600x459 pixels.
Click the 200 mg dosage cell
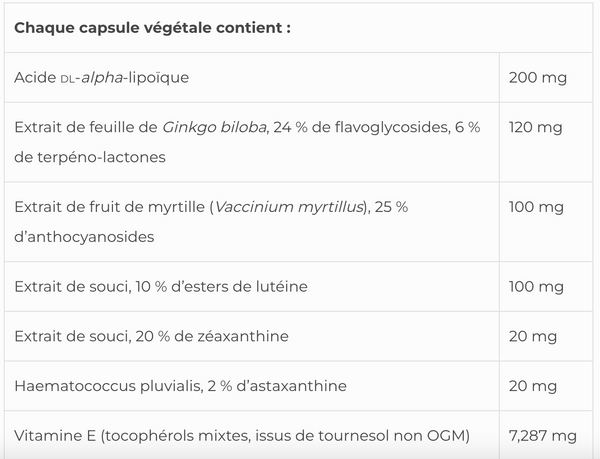[537, 77]
